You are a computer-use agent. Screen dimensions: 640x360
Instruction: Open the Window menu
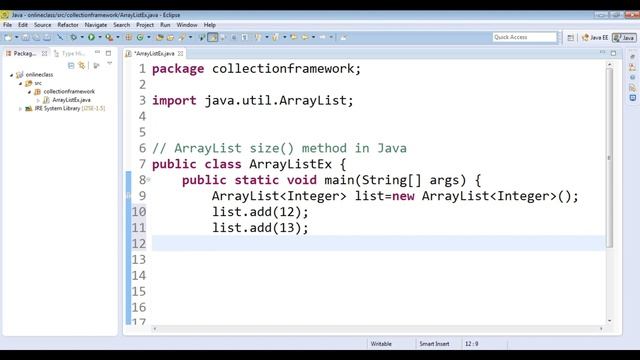point(187,25)
